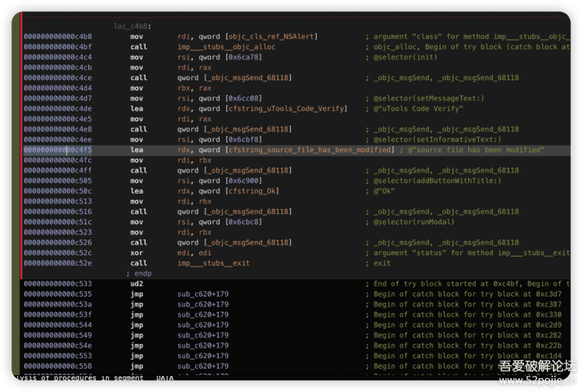
Task: Click the @selector(setInformativeText:) comment
Action: point(437,140)
